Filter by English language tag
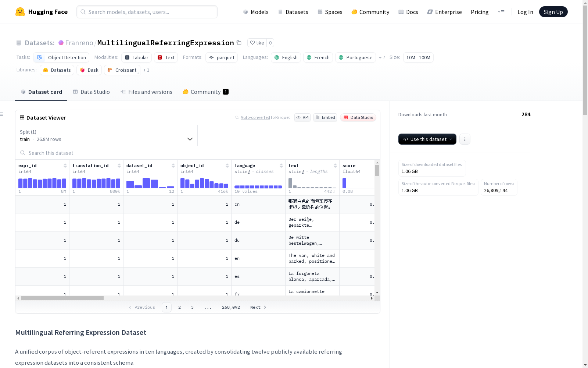Image resolution: width=588 pixels, height=368 pixels. point(286,57)
